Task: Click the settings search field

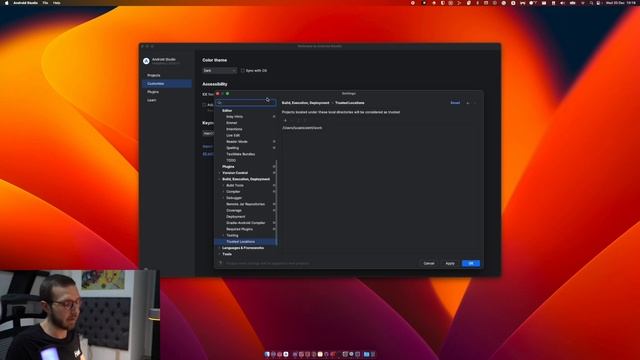Action: click(246, 102)
